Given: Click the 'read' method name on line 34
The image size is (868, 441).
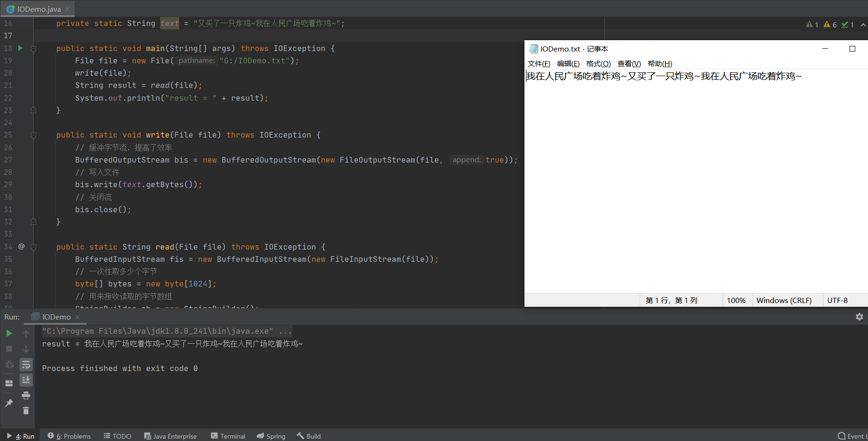Looking at the screenshot, I should click(165, 247).
